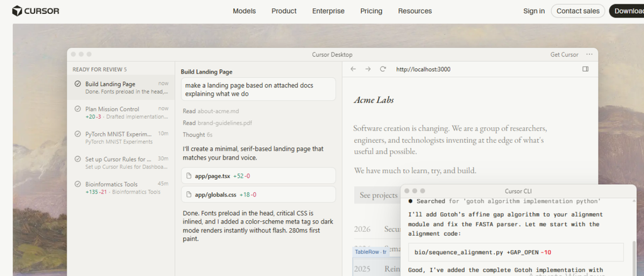
Task: Open the app/page.tsx file card
Action: click(x=258, y=176)
